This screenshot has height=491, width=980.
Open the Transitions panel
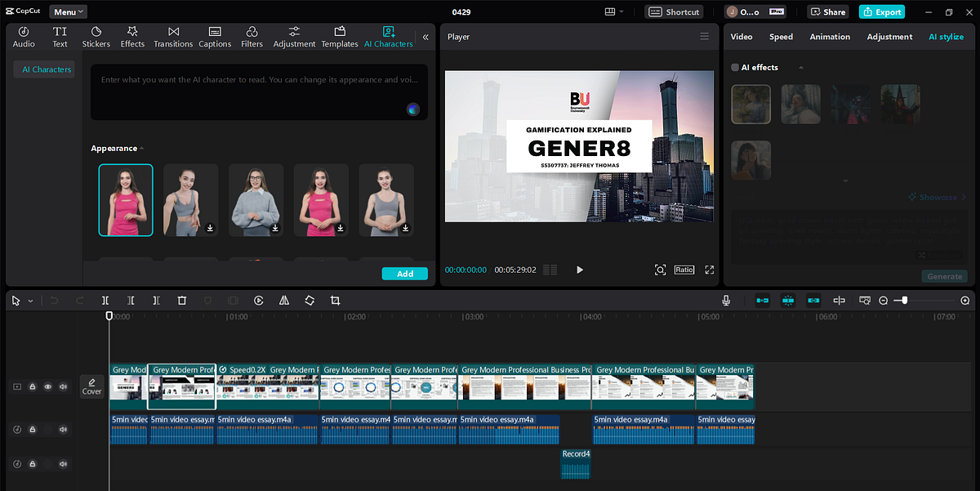tap(173, 36)
